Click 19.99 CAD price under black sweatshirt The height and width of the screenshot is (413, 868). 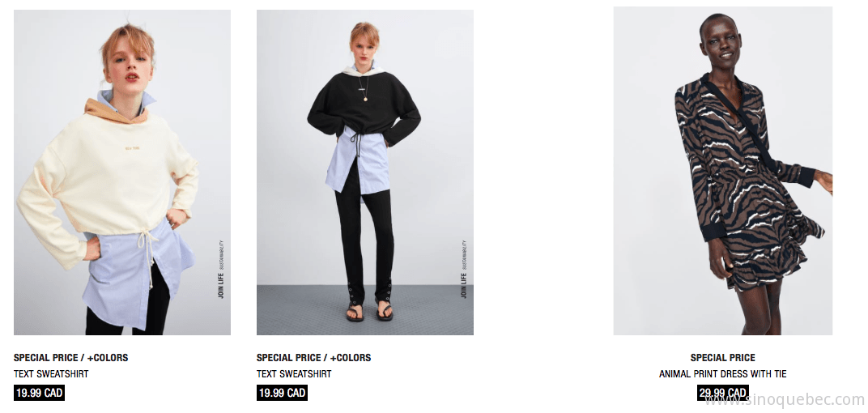coord(283,393)
